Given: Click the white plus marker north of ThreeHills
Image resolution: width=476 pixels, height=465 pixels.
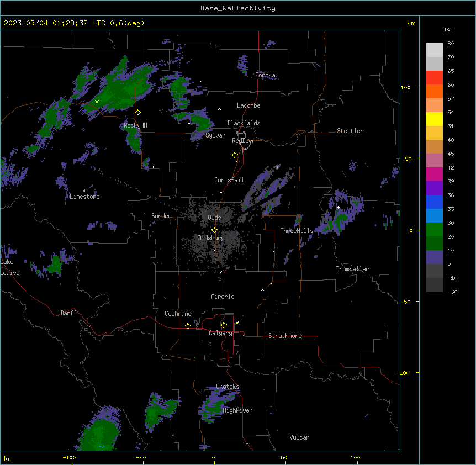Looking at the screenshot, I should click(x=338, y=207).
